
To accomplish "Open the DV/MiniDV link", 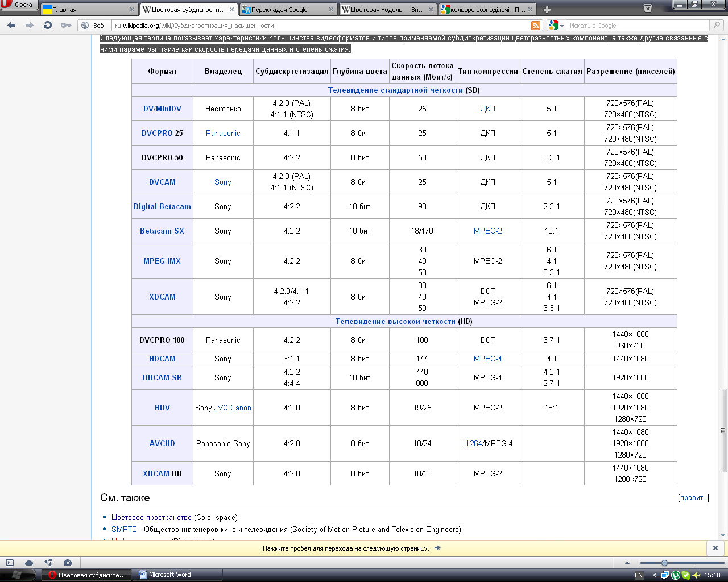I will [162, 109].
